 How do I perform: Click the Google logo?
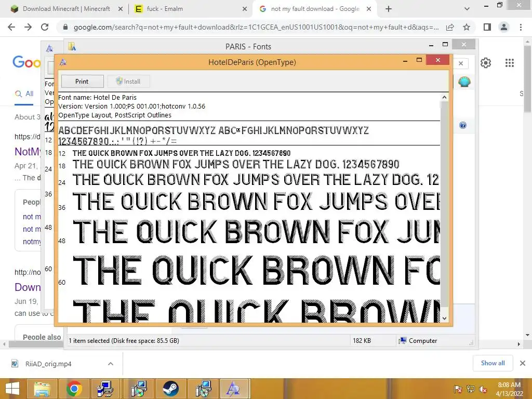tap(26, 62)
